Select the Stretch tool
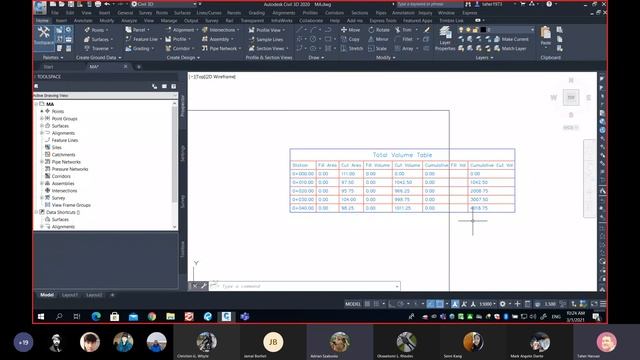Screen dimensions: 640x360 click(x=352, y=48)
